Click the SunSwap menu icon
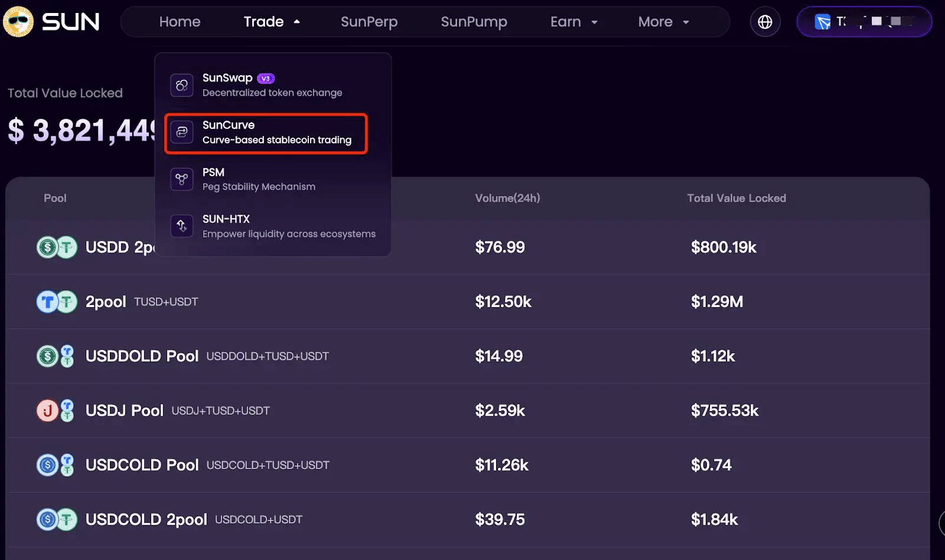 (182, 85)
